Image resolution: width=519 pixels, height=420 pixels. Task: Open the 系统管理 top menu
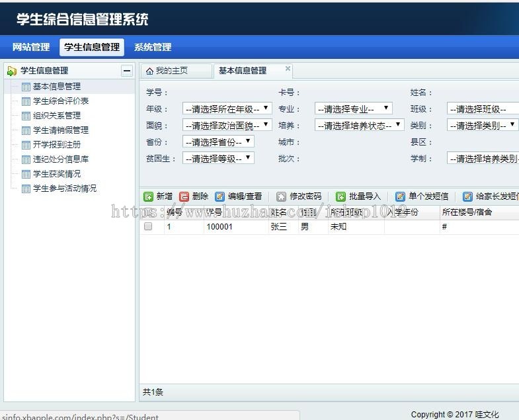153,47
